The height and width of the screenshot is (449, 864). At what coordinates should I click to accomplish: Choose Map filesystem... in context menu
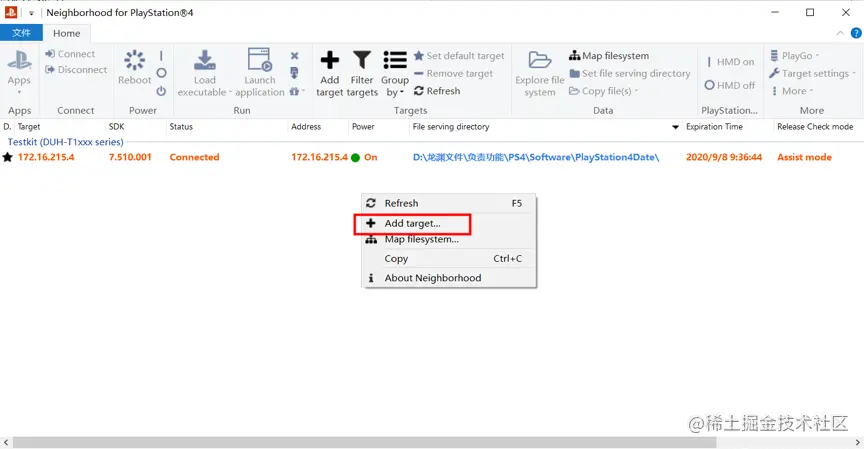coord(448,240)
